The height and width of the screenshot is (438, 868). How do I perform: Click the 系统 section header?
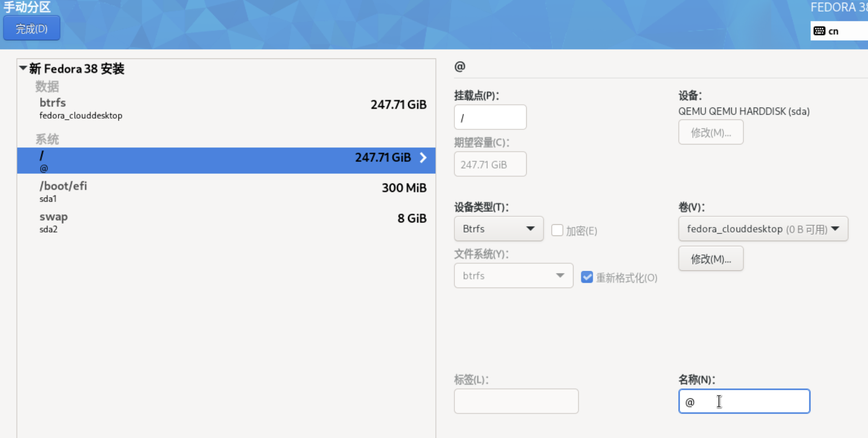coord(47,139)
